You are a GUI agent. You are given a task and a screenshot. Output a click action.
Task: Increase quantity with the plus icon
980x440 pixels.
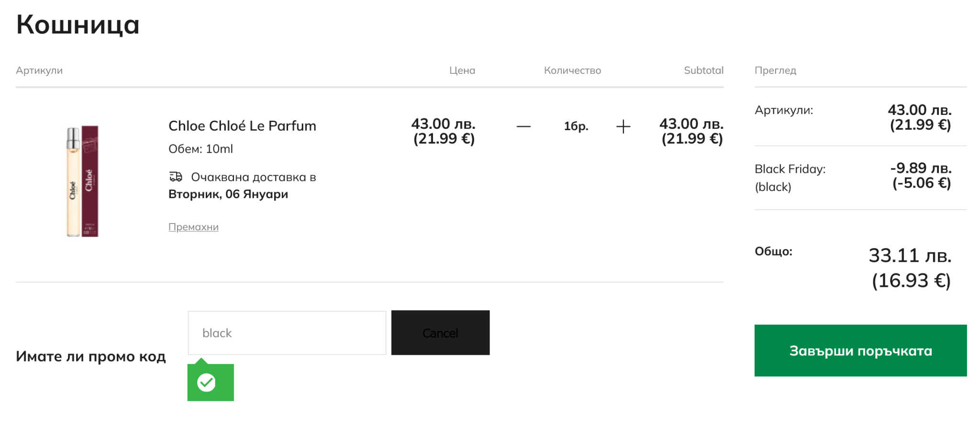tap(623, 127)
